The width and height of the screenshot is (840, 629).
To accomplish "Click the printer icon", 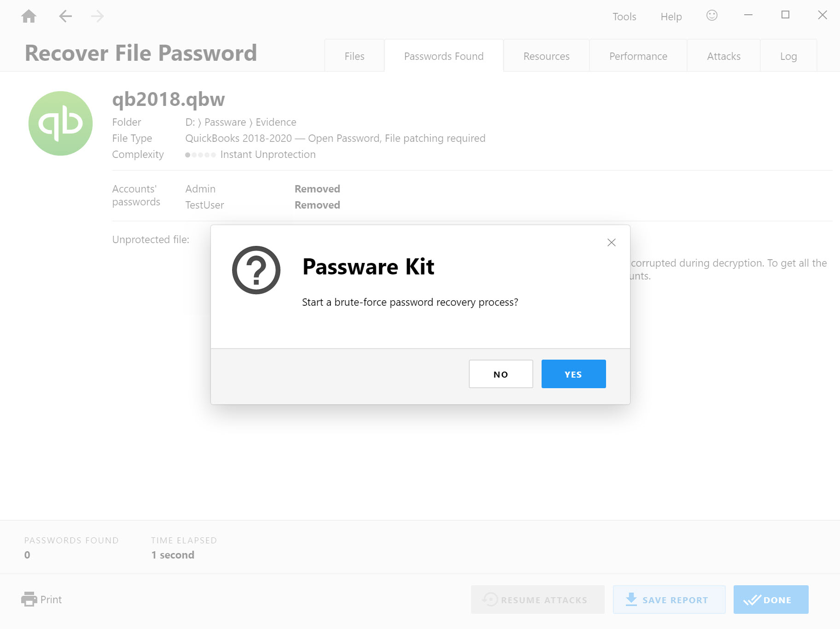I will 29,599.
